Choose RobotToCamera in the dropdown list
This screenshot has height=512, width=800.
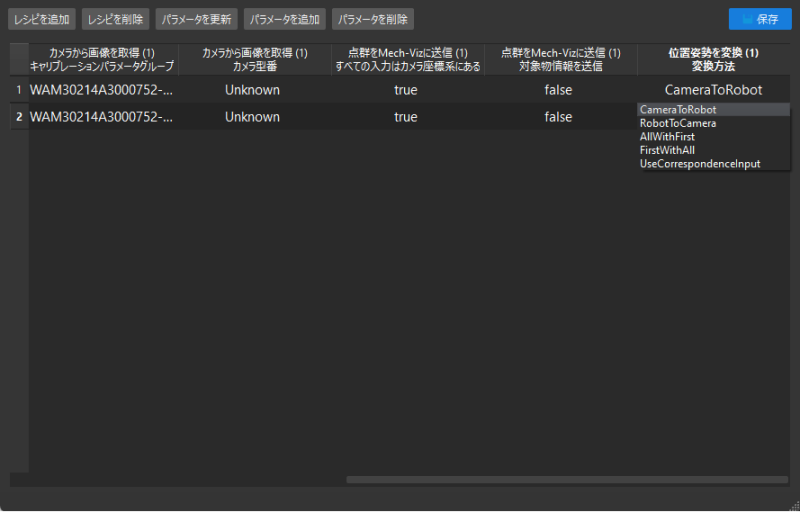(x=713, y=123)
